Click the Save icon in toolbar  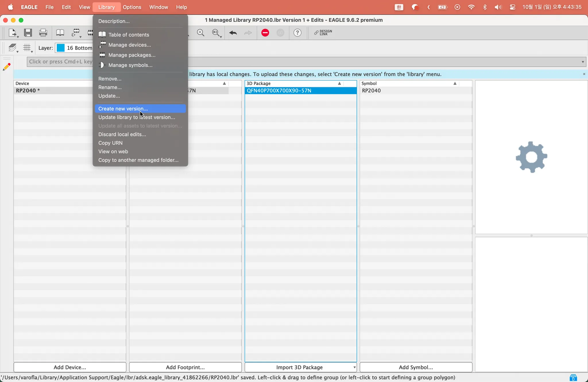pos(28,33)
